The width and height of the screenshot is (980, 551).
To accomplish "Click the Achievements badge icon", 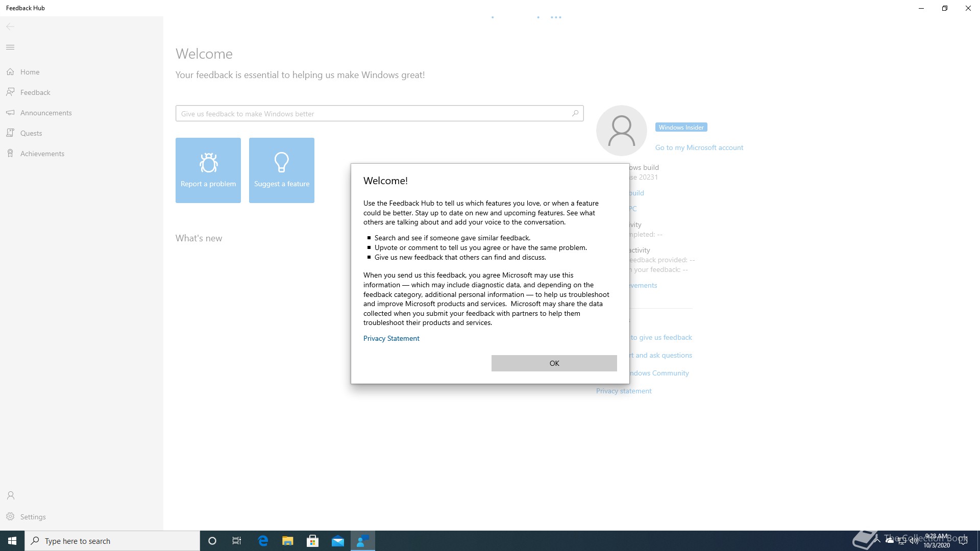I will coord(10,153).
